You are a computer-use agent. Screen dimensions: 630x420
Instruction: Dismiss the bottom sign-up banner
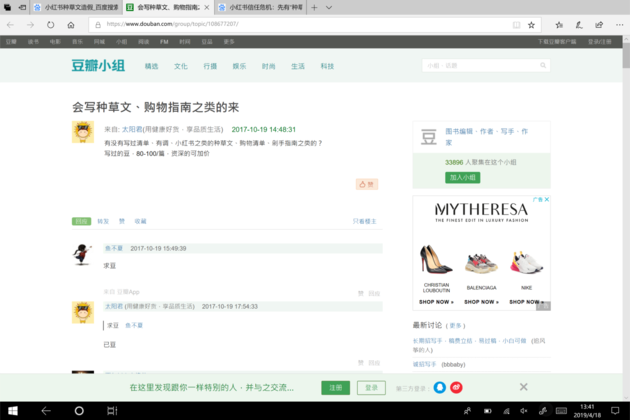pyautogui.click(x=524, y=387)
